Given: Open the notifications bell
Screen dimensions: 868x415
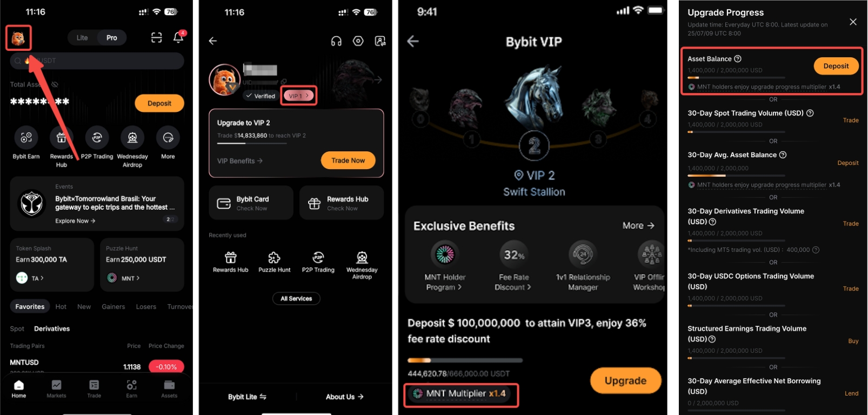Looking at the screenshot, I should pos(178,37).
